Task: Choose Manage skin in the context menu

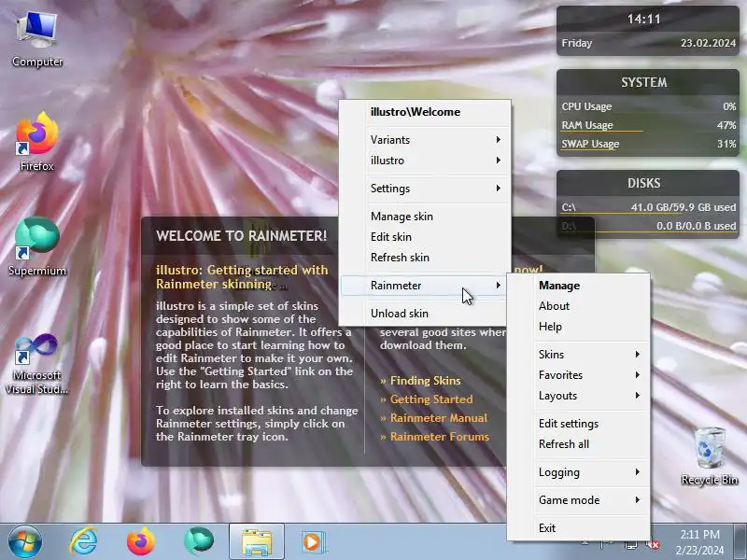Action: point(425,217)
